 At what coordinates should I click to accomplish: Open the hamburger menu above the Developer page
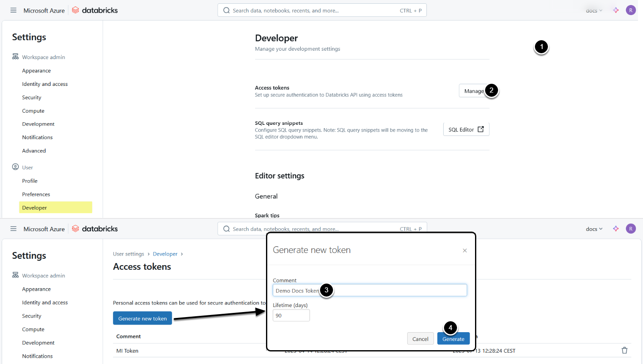[13, 10]
